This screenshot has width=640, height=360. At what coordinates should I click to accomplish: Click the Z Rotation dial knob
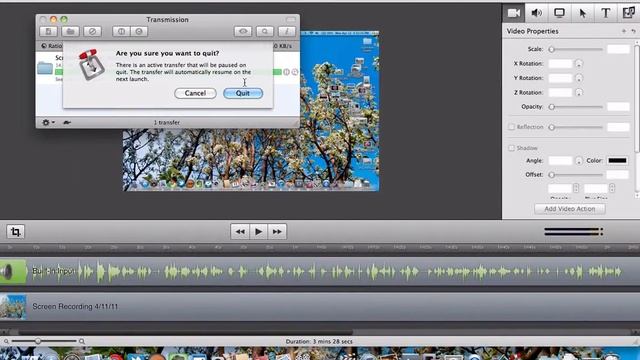[579, 93]
